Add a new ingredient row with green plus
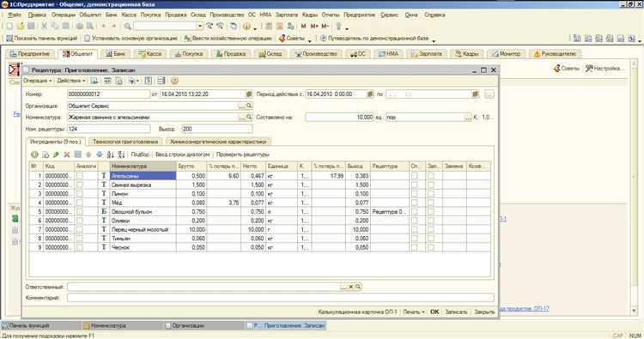Screen dimensions: 644x339 tap(34, 154)
